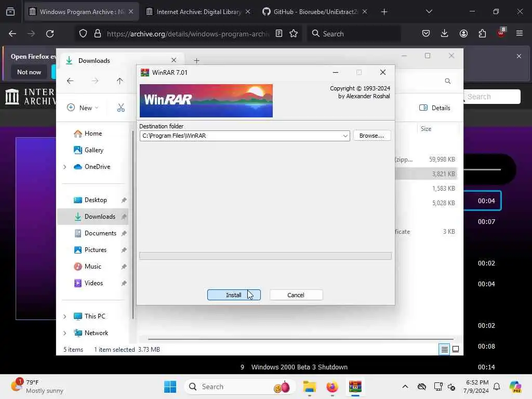The width and height of the screenshot is (532, 399).
Task: Switch to large thumbnails view
Action: (x=456, y=349)
